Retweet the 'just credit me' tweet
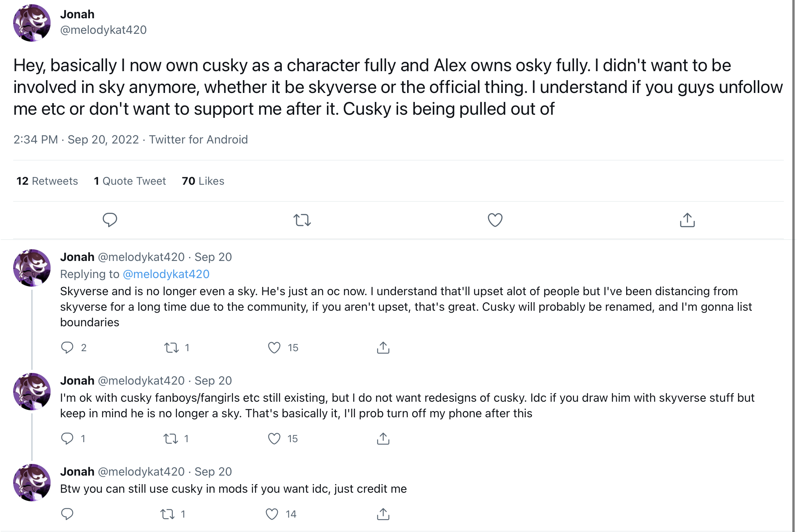The height and width of the screenshot is (532, 797). 167,514
